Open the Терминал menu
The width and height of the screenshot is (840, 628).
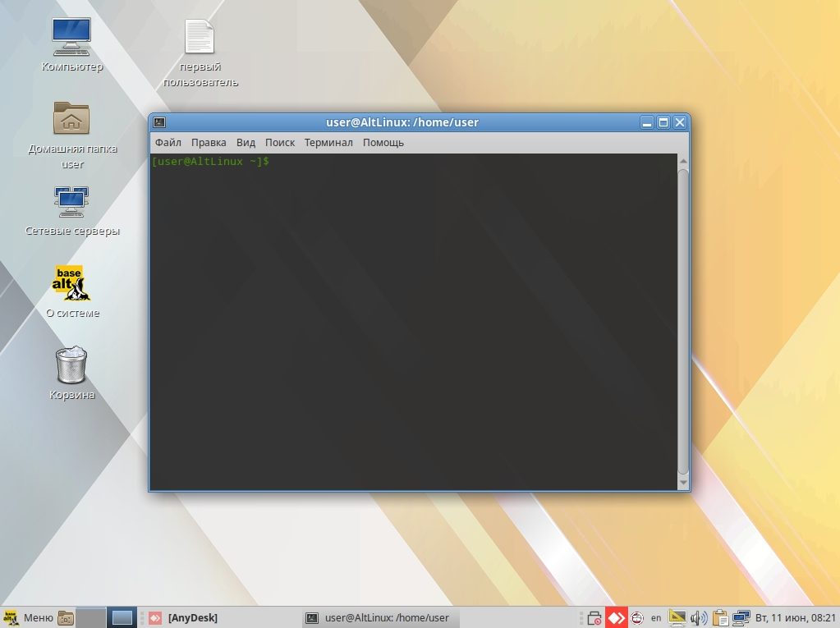tap(328, 142)
